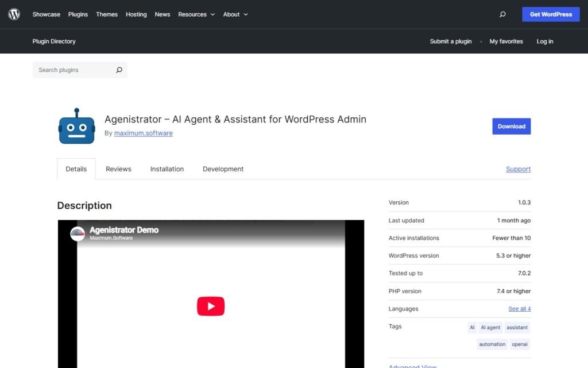Select 'Fewer than 10' installations value

click(x=512, y=238)
